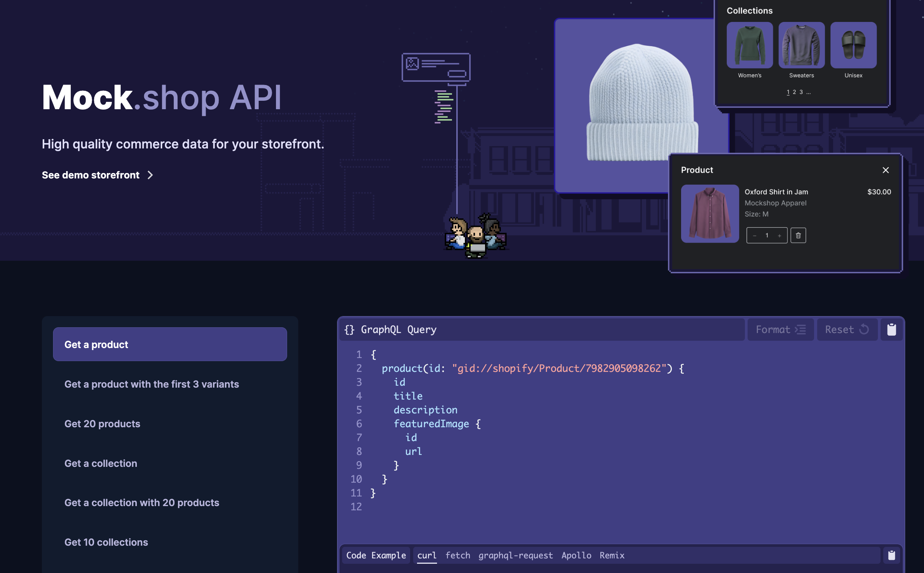The width and height of the screenshot is (924, 573).
Task: Decrease quantity with the minus button
Action: (x=754, y=236)
